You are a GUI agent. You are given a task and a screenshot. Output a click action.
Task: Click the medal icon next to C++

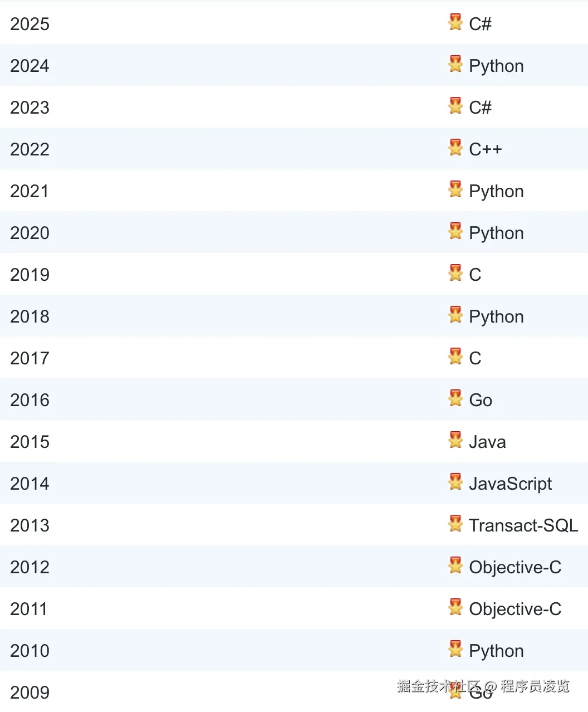(455, 148)
